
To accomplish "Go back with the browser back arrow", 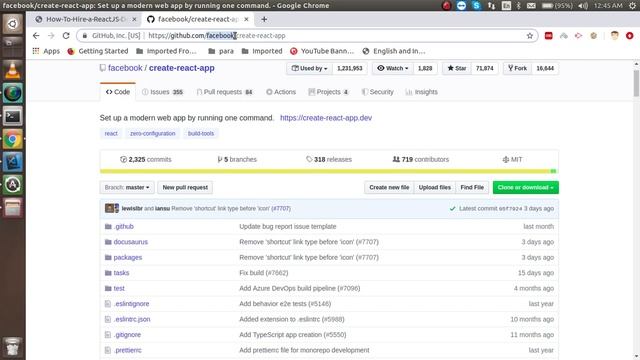I will point(36,36).
